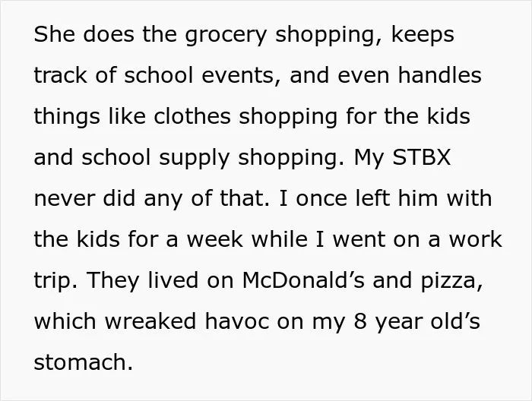The width and height of the screenshot is (532, 401).
Task: Click the word "once" in the text
Action: point(321,199)
